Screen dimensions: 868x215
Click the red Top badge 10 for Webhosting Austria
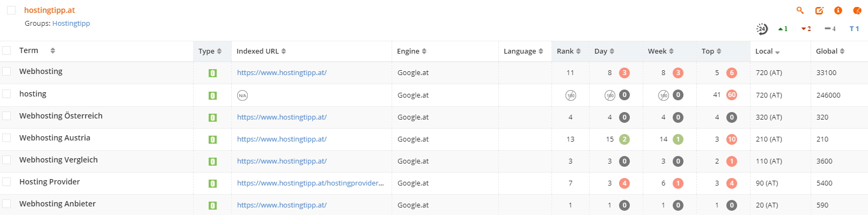732,139
